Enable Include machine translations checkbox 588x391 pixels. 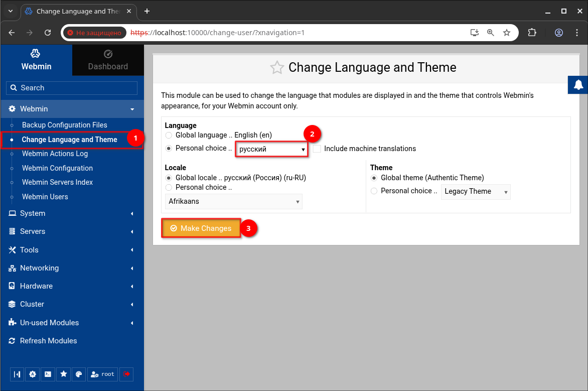[x=317, y=149]
